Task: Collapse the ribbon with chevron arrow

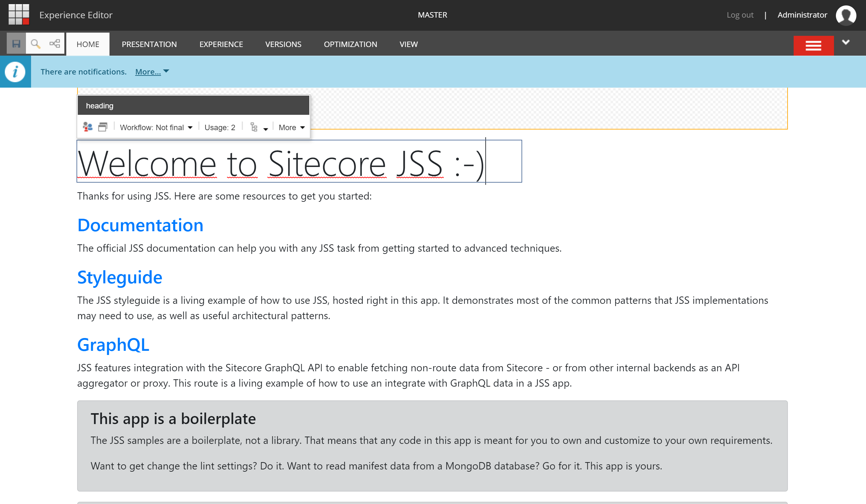Action: (x=846, y=42)
